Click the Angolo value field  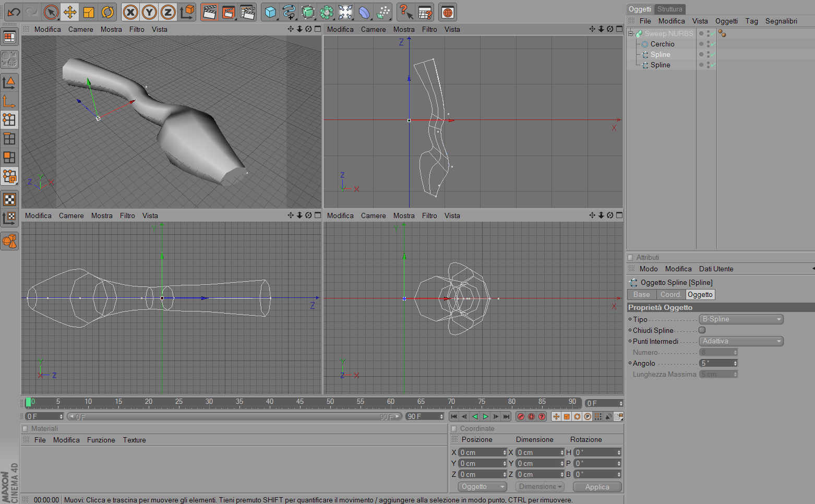718,363
